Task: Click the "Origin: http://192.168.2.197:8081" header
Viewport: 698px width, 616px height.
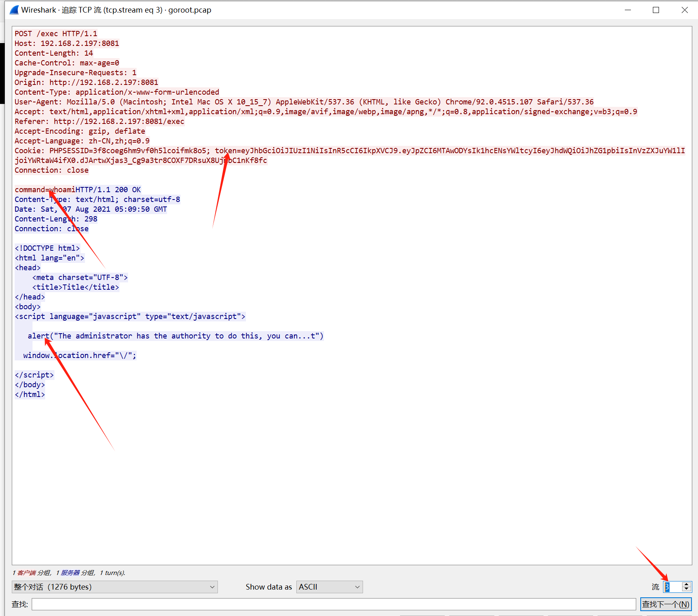Action: (x=87, y=82)
